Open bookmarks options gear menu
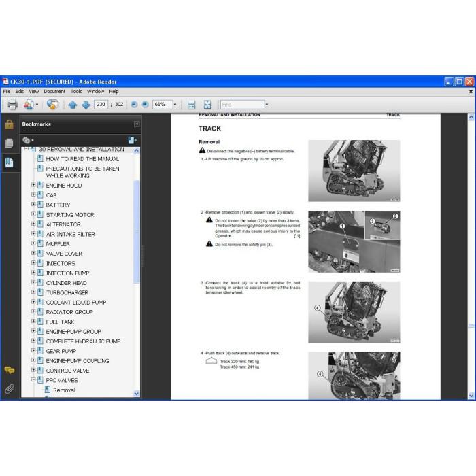The image size is (476, 476). click(28, 140)
